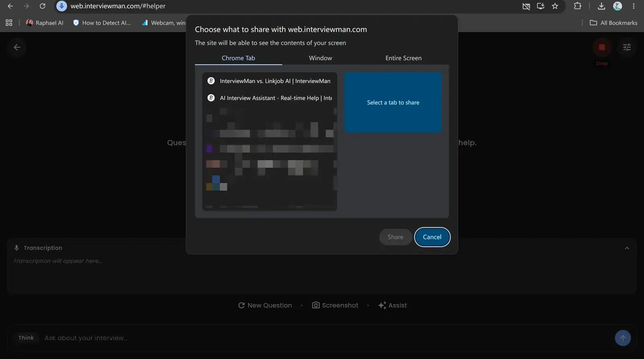Click the Share button in the dialog
The height and width of the screenshot is (359, 644).
395,237
